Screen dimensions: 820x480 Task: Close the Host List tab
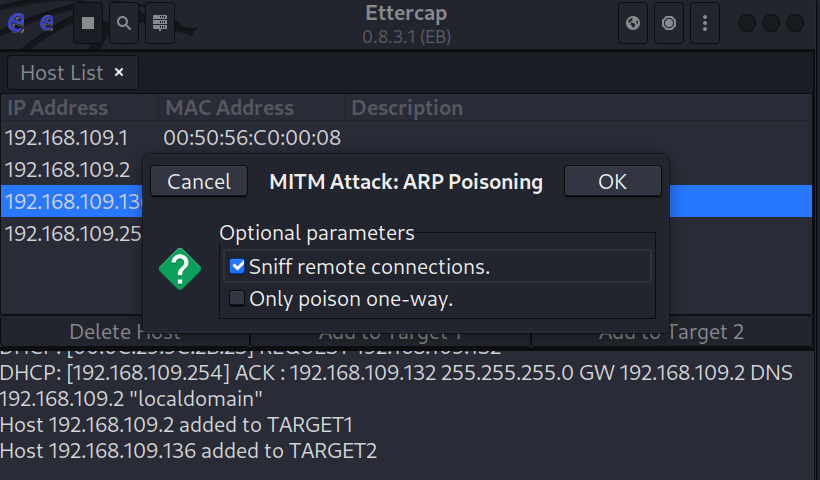coord(119,72)
